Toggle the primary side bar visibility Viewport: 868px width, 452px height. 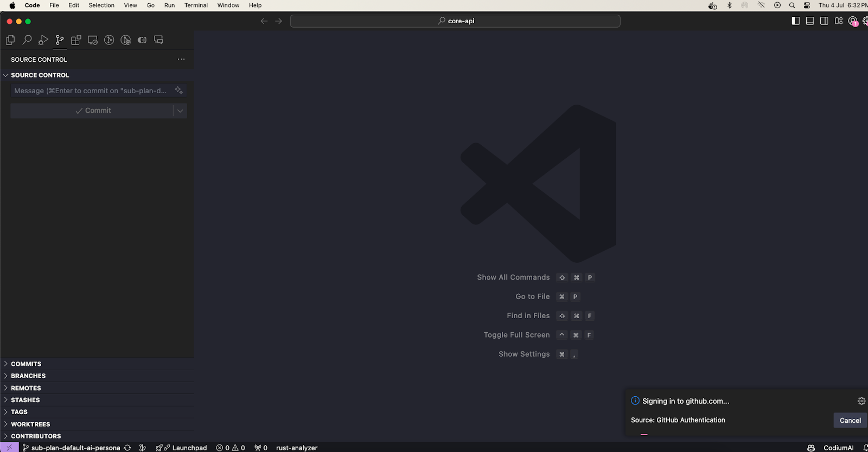click(796, 21)
